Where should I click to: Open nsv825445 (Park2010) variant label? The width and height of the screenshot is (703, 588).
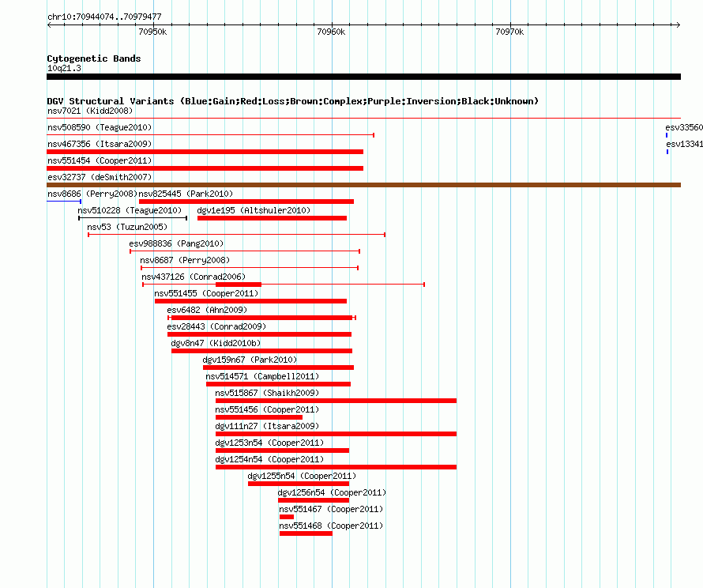pyautogui.click(x=186, y=194)
